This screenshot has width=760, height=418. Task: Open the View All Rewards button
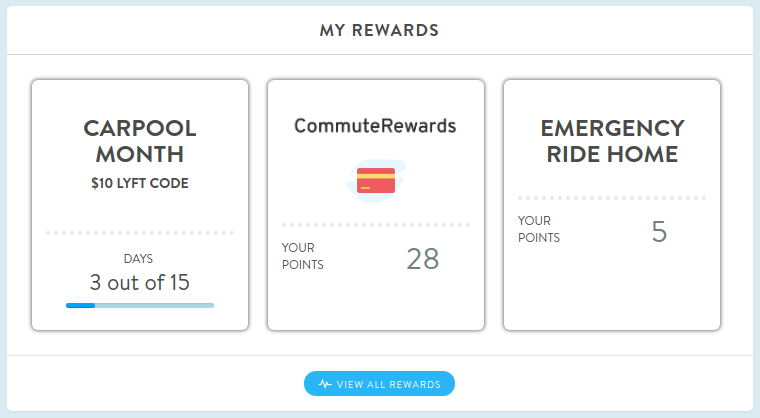click(x=380, y=384)
